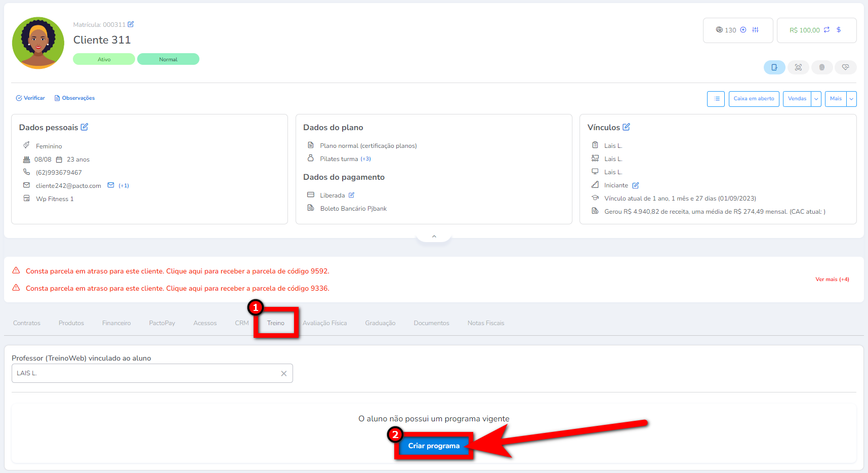Switch to the Financeiro tab
This screenshot has width=868, height=473.
coord(116,323)
